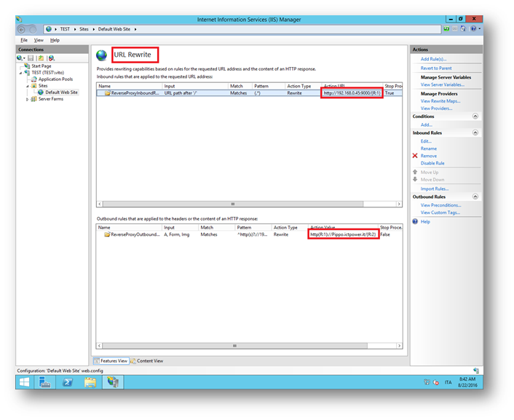The height and width of the screenshot is (420, 514).
Task: Collapse the Conditions section in Actions pane
Action: [x=475, y=116]
